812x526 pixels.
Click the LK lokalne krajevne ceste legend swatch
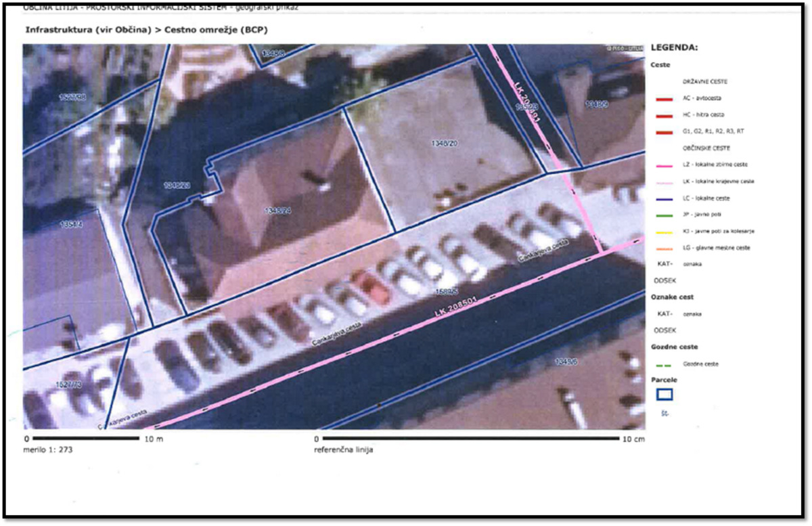tap(663, 182)
